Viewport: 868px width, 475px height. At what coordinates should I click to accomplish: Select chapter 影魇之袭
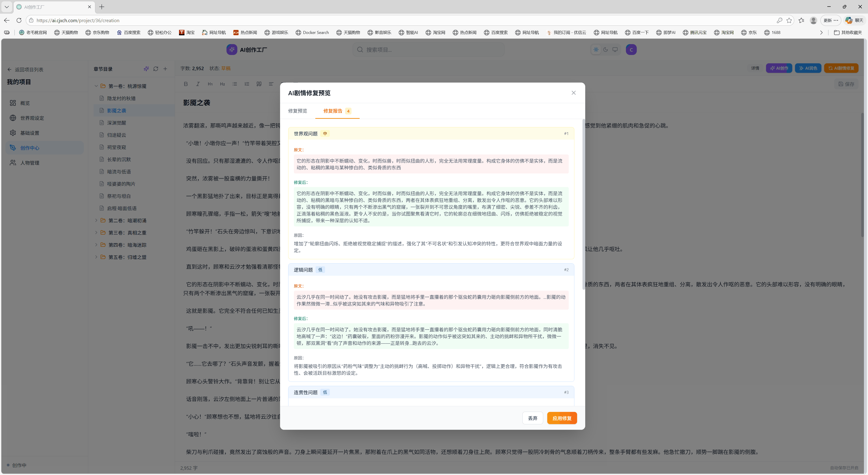click(x=134, y=111)
